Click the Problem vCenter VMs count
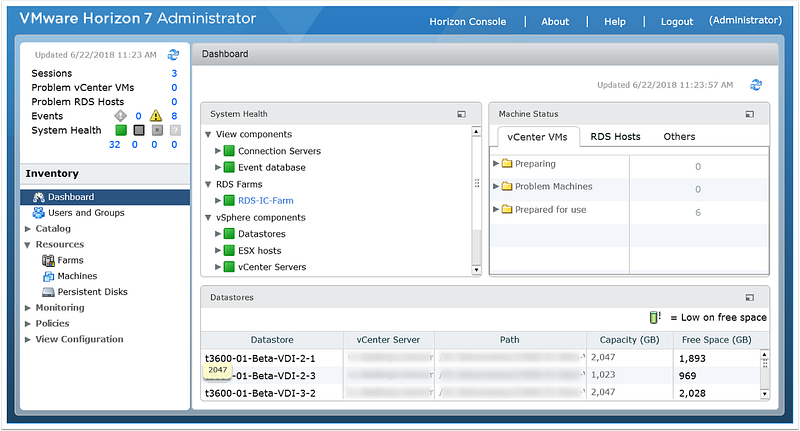The width and height of the screenshot is (800, 431). (x=174, y=88)
